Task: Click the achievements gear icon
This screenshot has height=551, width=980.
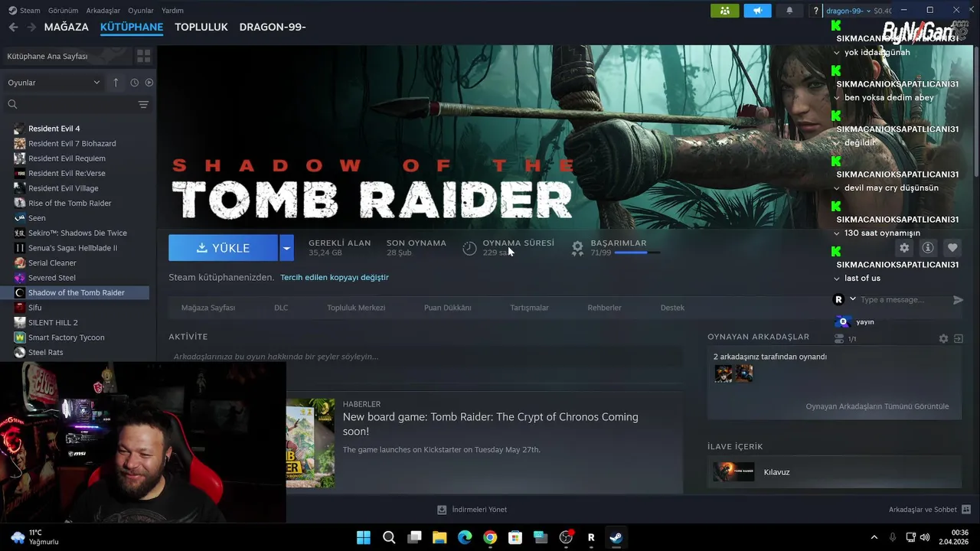Action: coord(577,247)
